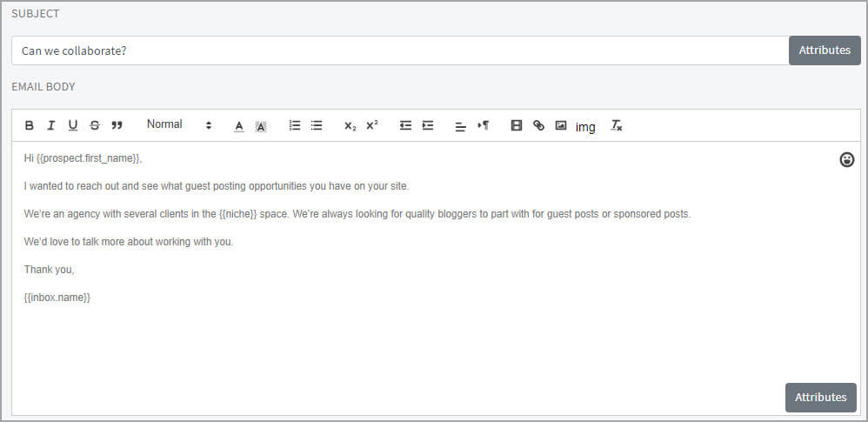
Task: Toggle bold formatting in the email editor
Action: pyautogui.click(x=30, y=125)
